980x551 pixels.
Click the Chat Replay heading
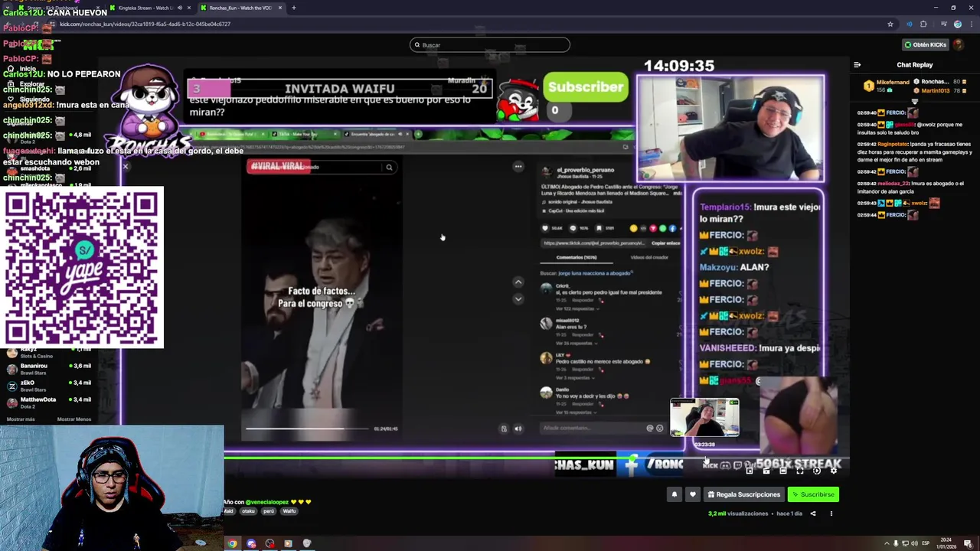(x=915, y=65)
